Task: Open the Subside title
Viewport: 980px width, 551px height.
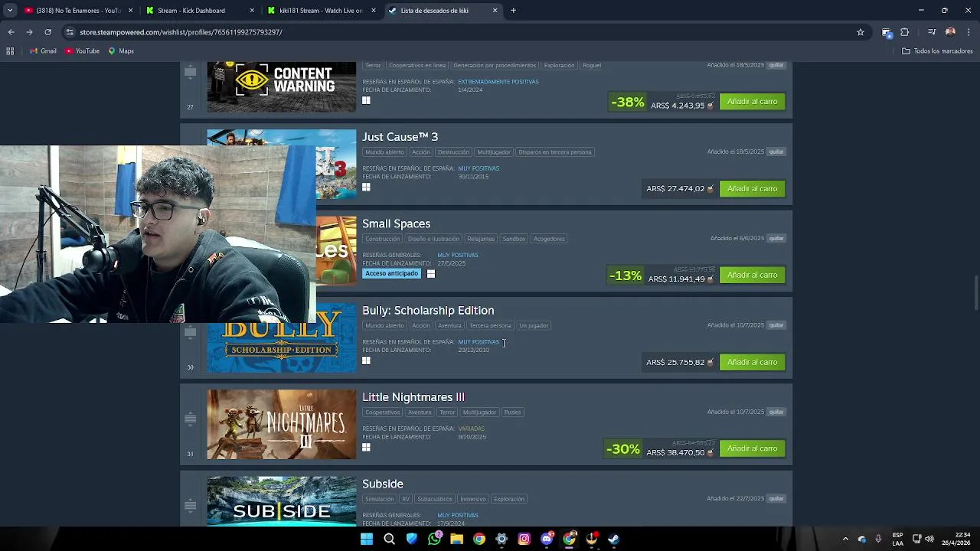Action: pos(383,484)
